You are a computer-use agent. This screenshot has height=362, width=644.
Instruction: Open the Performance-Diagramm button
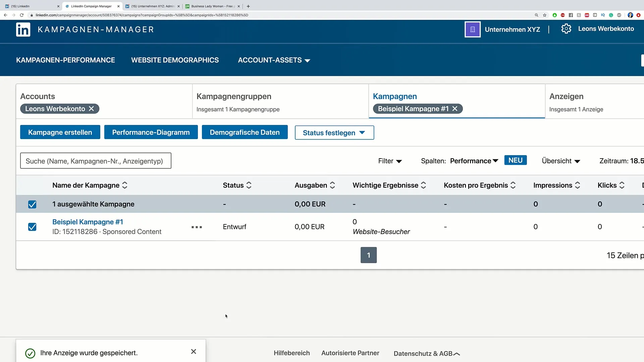coord(151,132)
